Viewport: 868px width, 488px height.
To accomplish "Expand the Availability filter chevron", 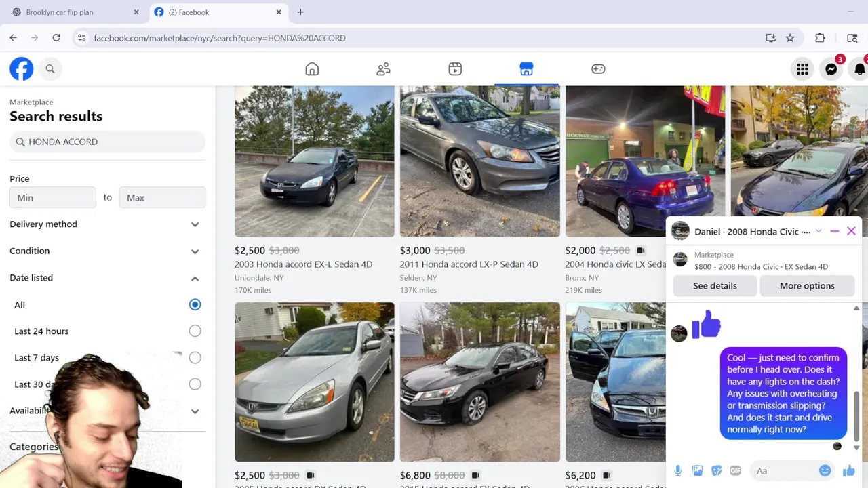I will tap(195, 411).
